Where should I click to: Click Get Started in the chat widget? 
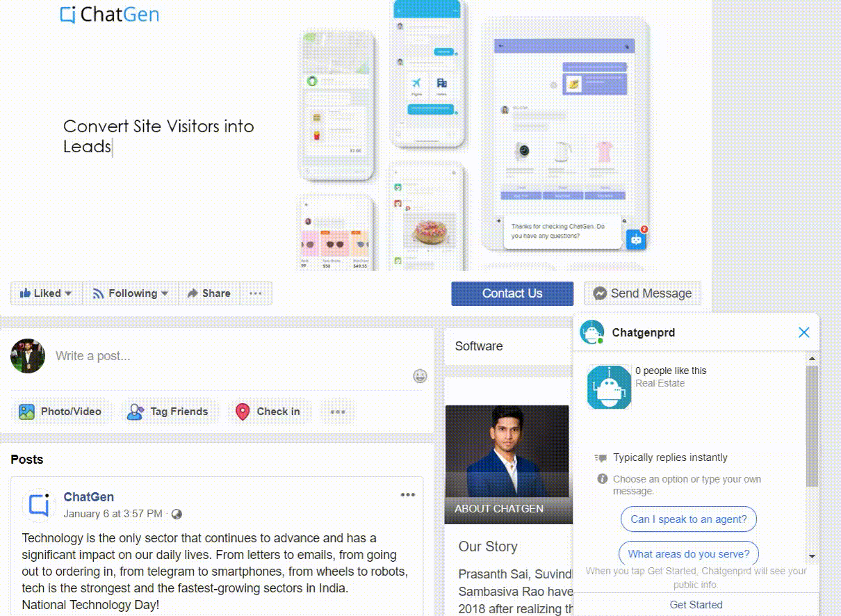696,605
